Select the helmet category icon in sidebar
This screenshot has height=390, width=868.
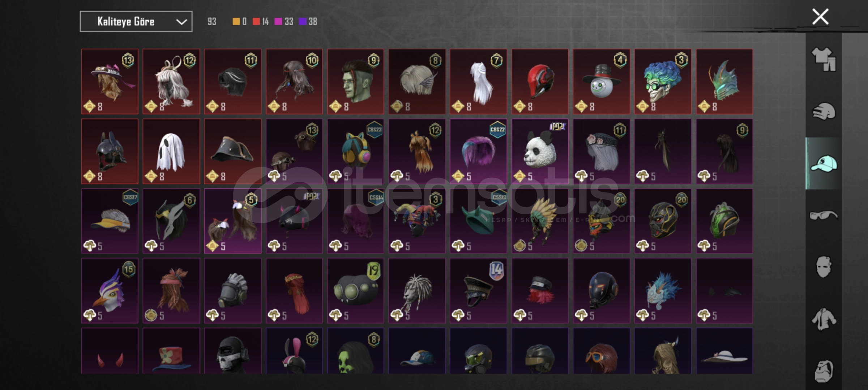[824, 111]
